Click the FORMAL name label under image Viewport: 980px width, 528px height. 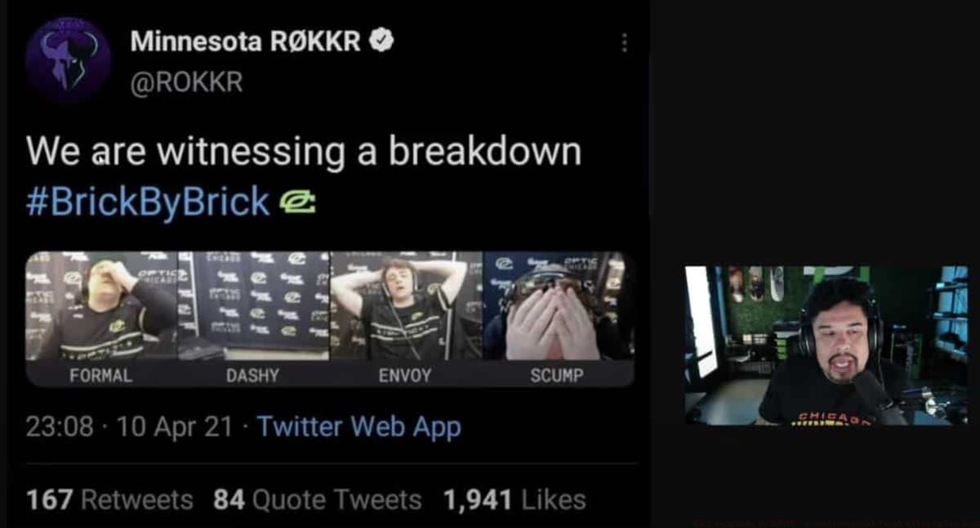[100, 375]
